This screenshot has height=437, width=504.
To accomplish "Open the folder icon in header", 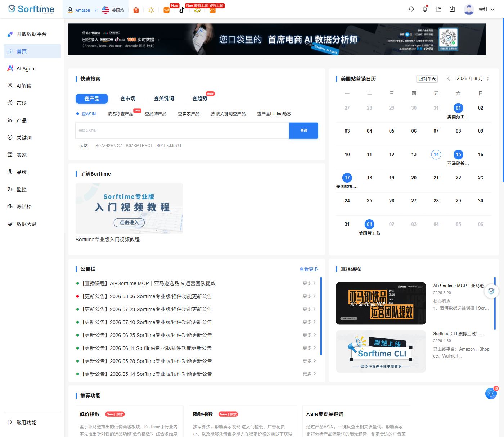I will tap(438, 9).
